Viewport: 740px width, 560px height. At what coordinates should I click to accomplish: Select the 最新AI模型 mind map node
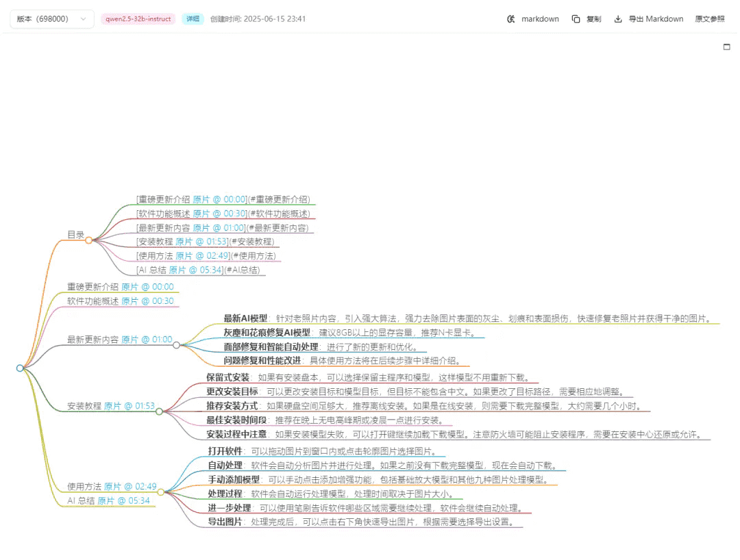click(245, 318)
